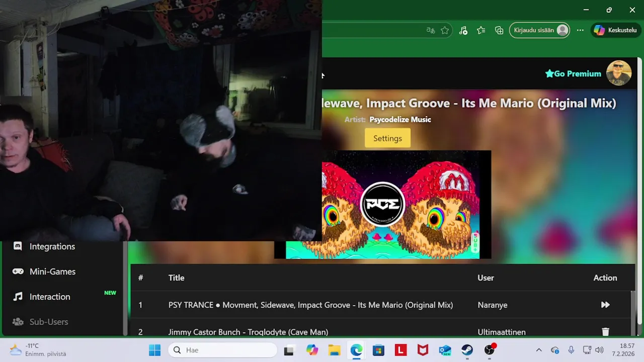The width and height of the screenshot is (644, 362).
Task: Click the Psycodelize video thumbnail
Action: coord(382,204)
